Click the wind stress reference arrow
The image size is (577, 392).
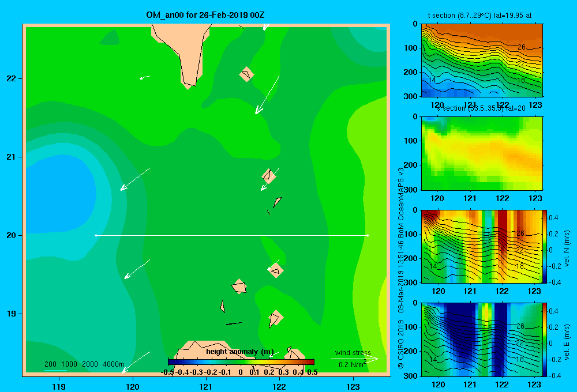(354, 359)
